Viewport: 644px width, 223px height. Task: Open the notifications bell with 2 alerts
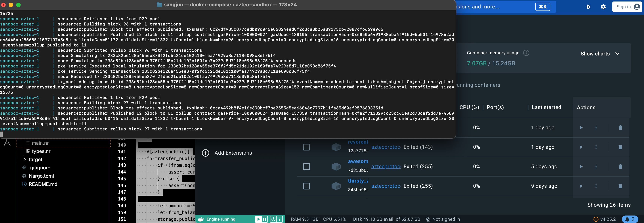[630, 219]
